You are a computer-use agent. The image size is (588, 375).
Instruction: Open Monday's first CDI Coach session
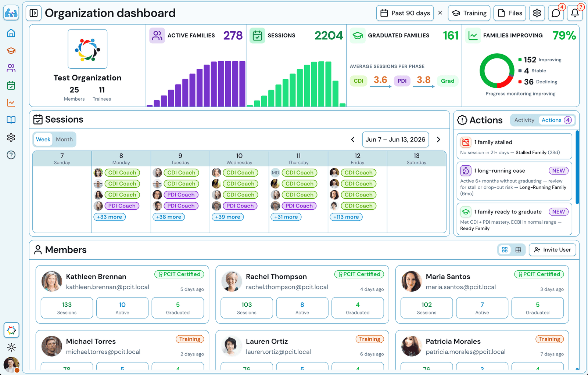(x=122, y=173)
